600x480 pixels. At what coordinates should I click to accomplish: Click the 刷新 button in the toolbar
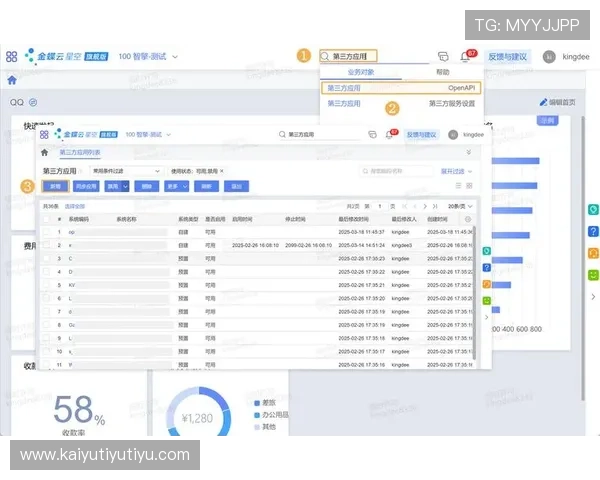point(206,186)
